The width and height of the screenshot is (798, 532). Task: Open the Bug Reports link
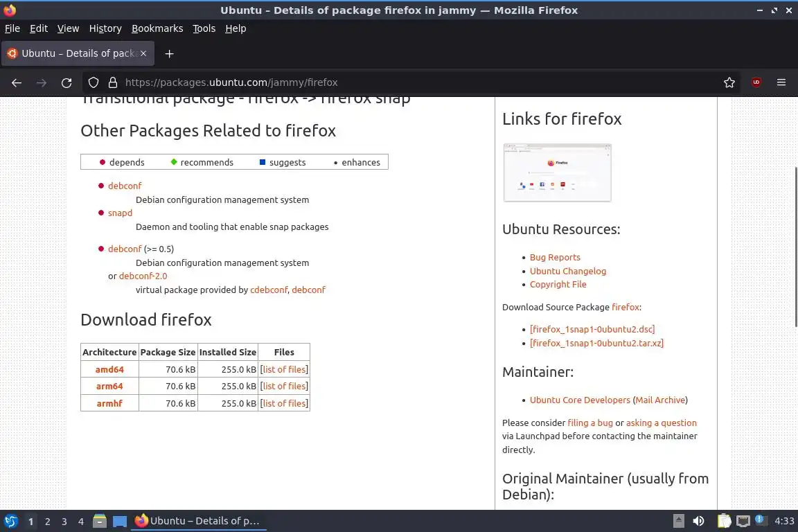click(x=555, y=258)
